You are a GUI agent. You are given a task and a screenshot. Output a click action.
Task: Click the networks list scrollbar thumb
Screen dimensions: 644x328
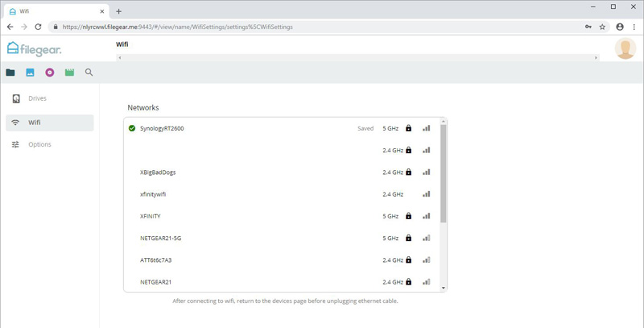tap(444, 173)
